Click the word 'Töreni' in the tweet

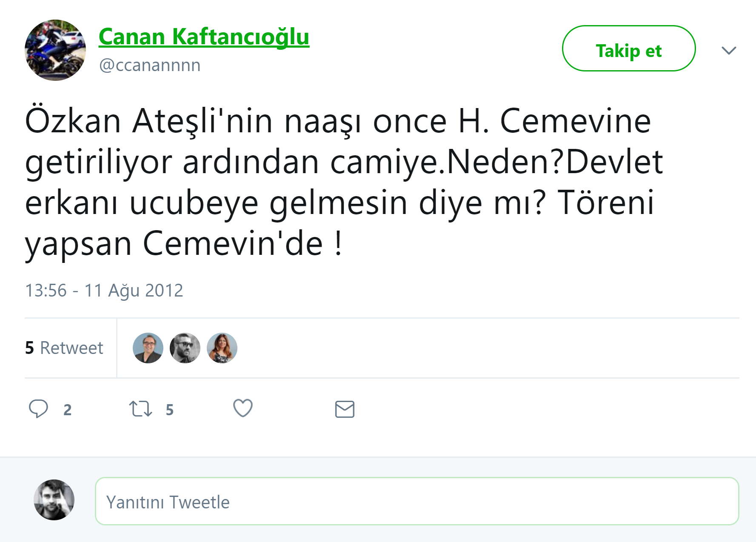click(605, 203)
